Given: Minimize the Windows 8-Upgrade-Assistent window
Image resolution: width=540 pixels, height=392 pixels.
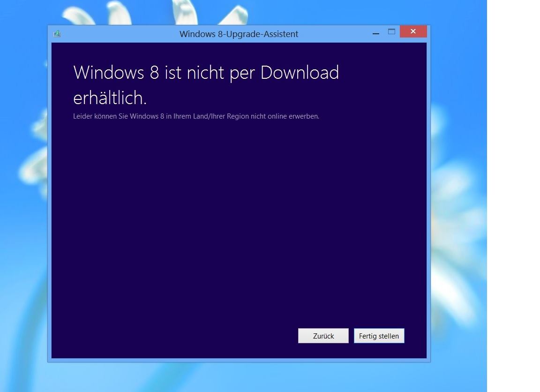Looking at the screenshot, I should 376,33.
